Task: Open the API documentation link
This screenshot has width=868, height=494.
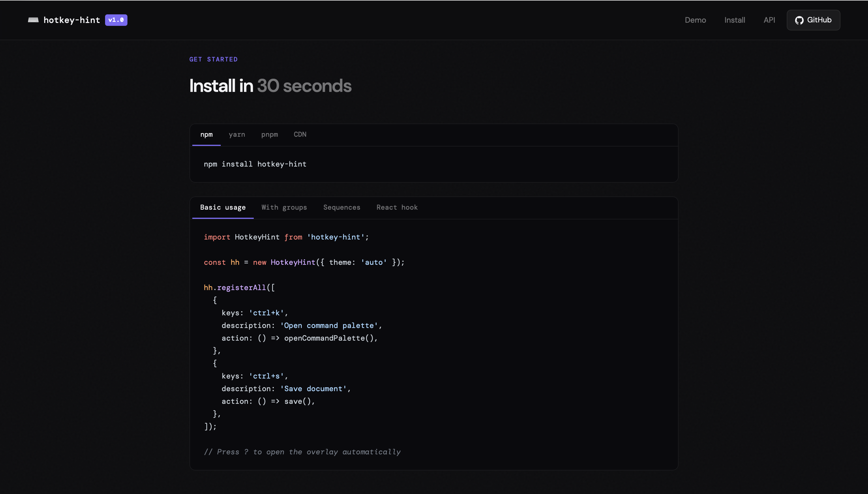Action: (769, 20)
